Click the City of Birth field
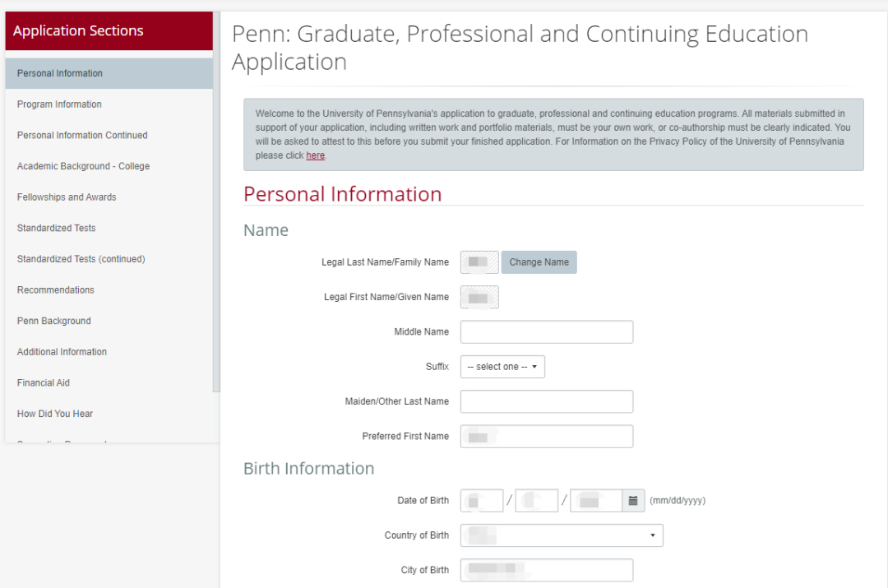This screenshot has height=588, width=888. pos(547,570)
